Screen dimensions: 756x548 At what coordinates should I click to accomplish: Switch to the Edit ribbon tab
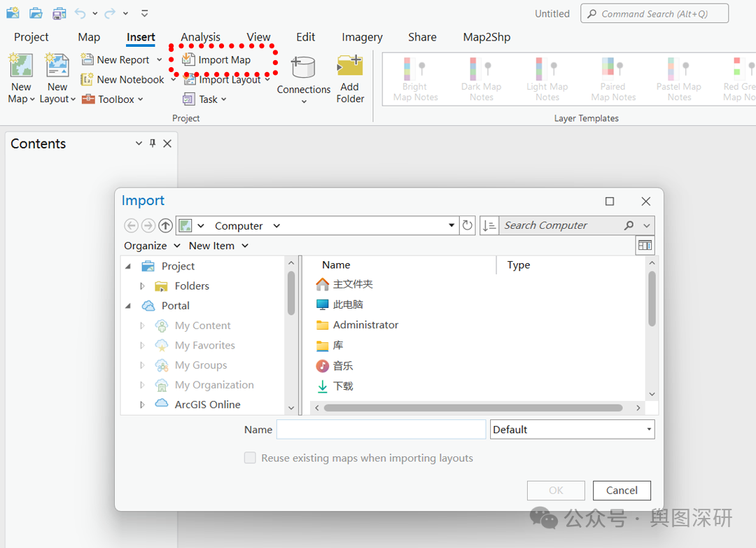[x=306, y=37]
